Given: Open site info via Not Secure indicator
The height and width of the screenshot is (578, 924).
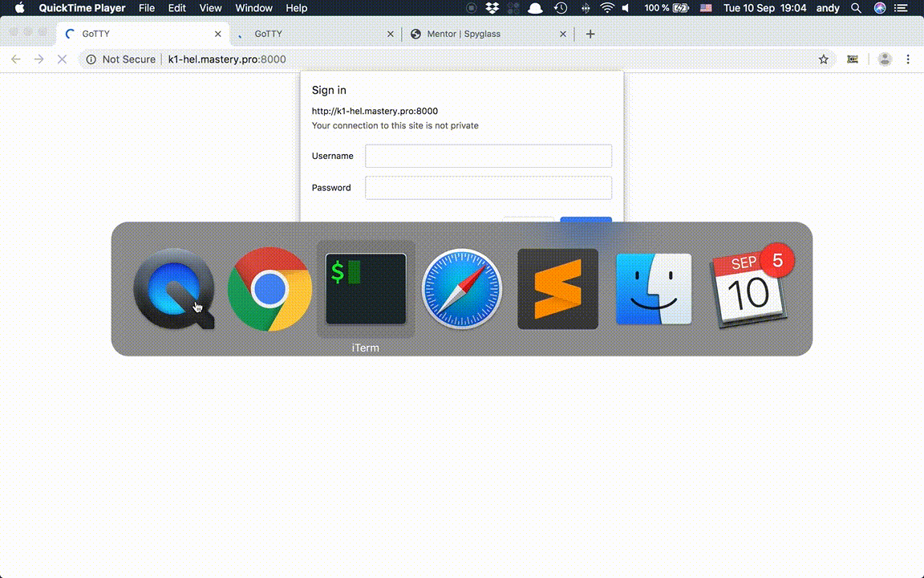Looking at the screenshot, I should [120, 59].
